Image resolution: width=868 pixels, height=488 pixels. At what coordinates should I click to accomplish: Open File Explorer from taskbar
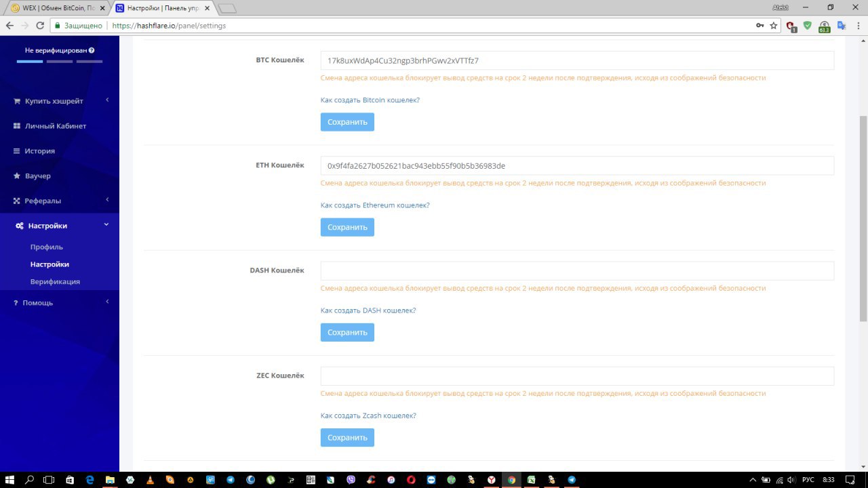[109, 479]
